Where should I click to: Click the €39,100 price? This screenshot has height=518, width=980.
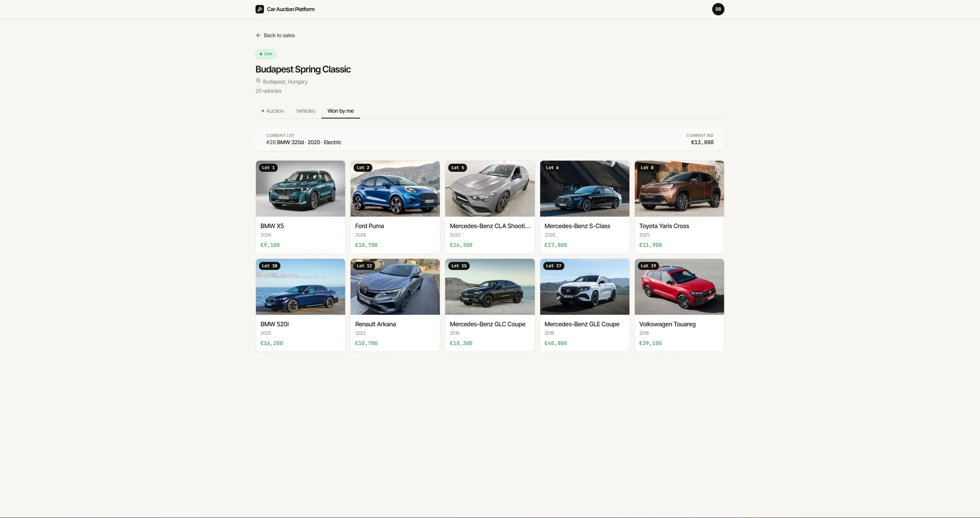coord(650,343)
